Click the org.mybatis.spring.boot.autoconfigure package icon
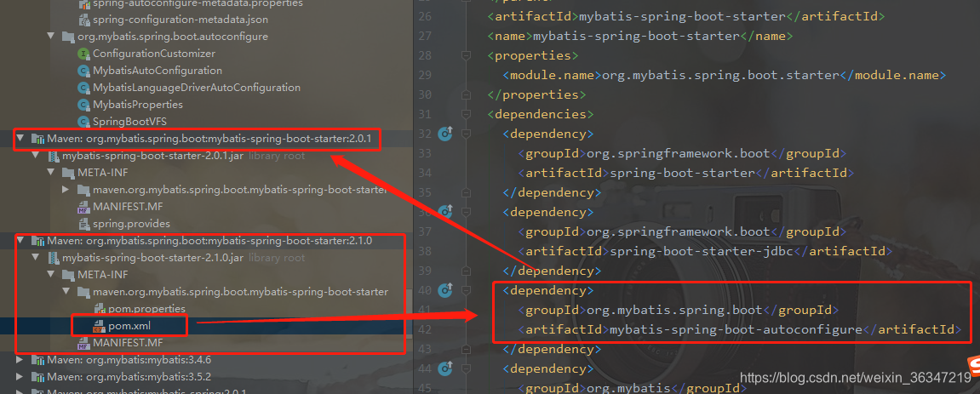The image size is (980, 394). (x=68, y=37)
